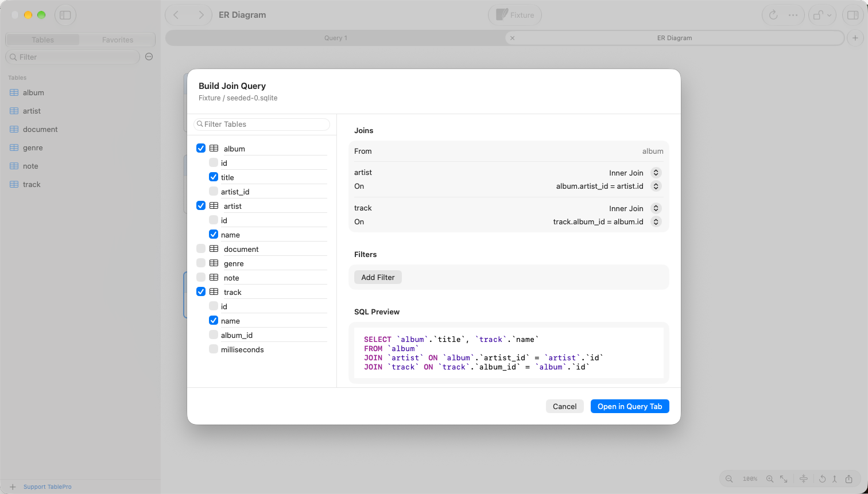The image size is (868, 494).
Task: Uncheck the artist table checkbox
Action: tap(201, 205)
